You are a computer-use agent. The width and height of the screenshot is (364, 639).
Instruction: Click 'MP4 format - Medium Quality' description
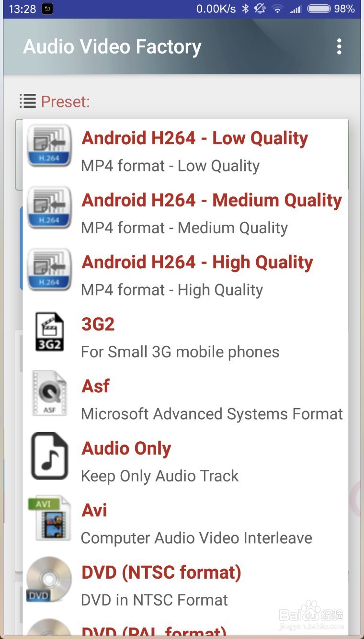(x=184, y=228)
